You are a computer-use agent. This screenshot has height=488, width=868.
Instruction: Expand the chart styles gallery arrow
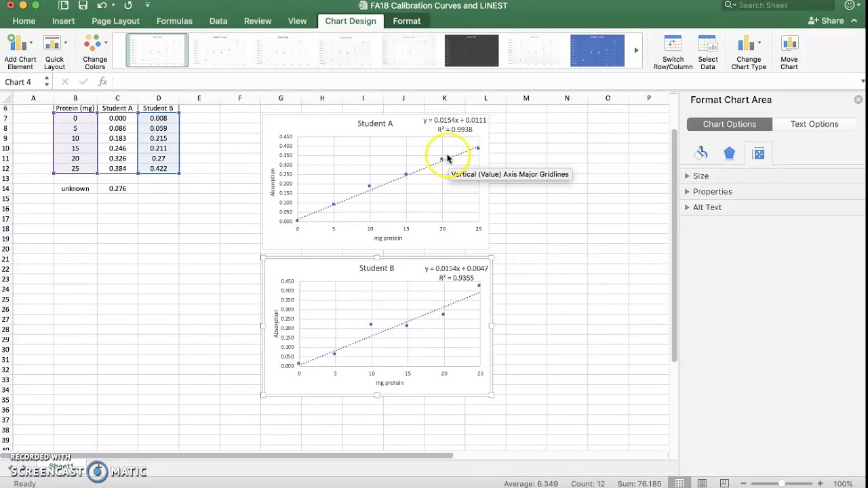(636, 50)
